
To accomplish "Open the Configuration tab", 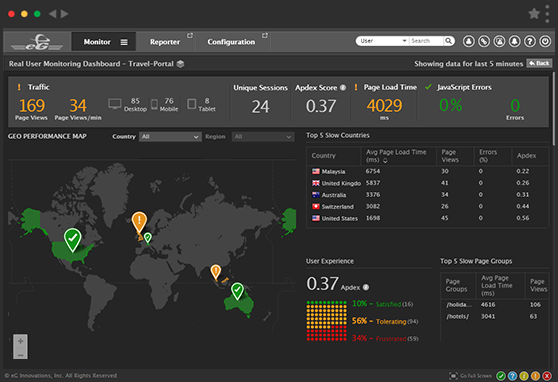I will (x=231, y=42).
